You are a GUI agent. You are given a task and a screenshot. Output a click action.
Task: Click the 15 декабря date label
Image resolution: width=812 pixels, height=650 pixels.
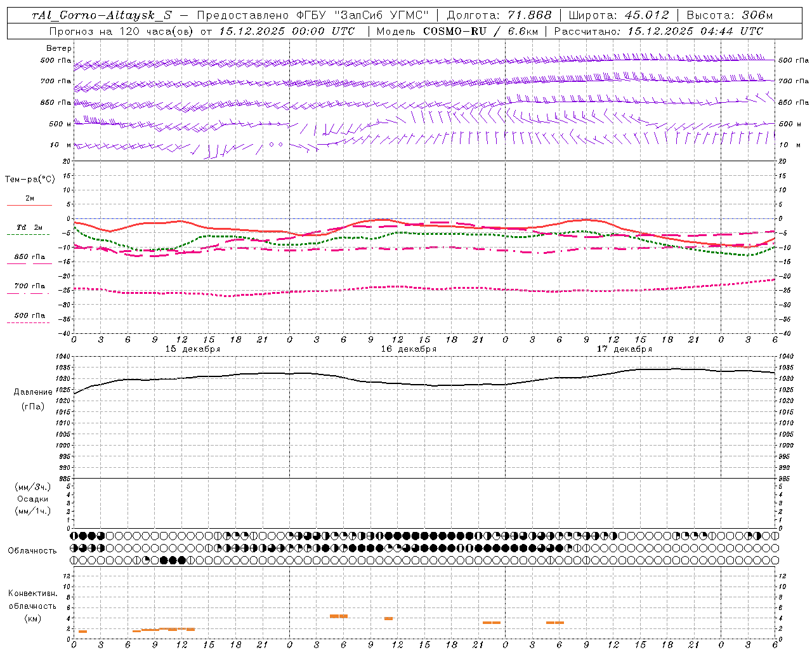(193, 349)
